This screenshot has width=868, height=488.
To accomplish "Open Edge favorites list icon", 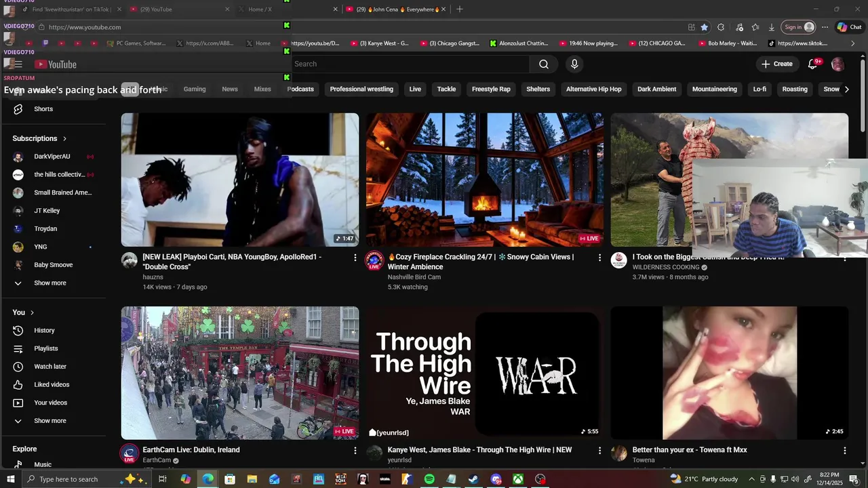I will coord(755,27).
